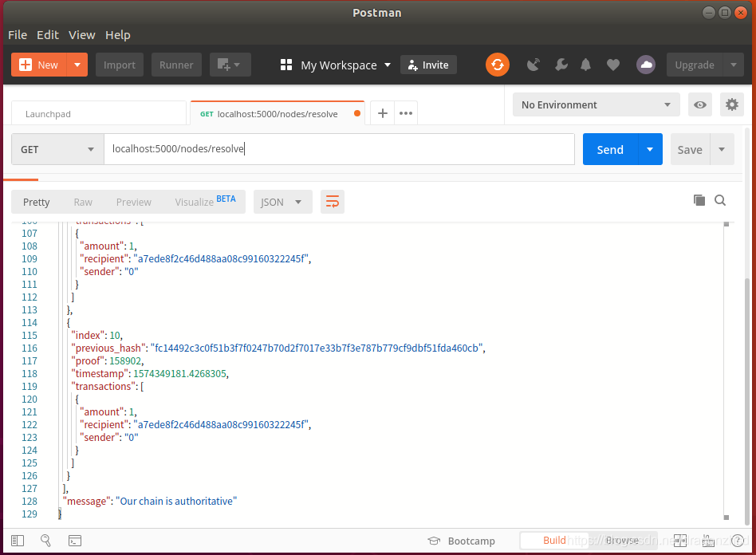Click the proof value 158902
Screen dimensions: 756x555
point(125,360)
